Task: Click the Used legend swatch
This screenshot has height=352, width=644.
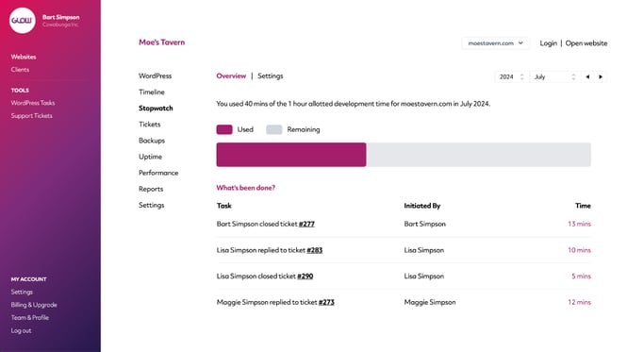Action: (224, 129)
